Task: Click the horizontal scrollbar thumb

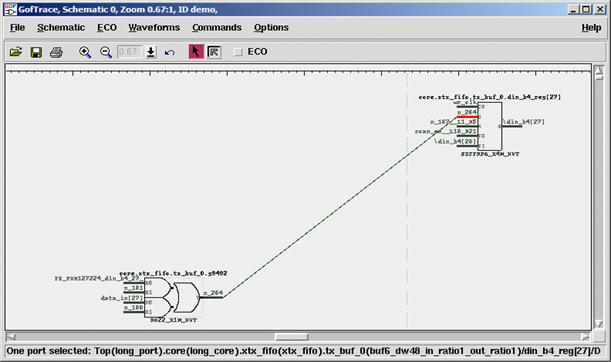Action: click(x=291, y=337)
